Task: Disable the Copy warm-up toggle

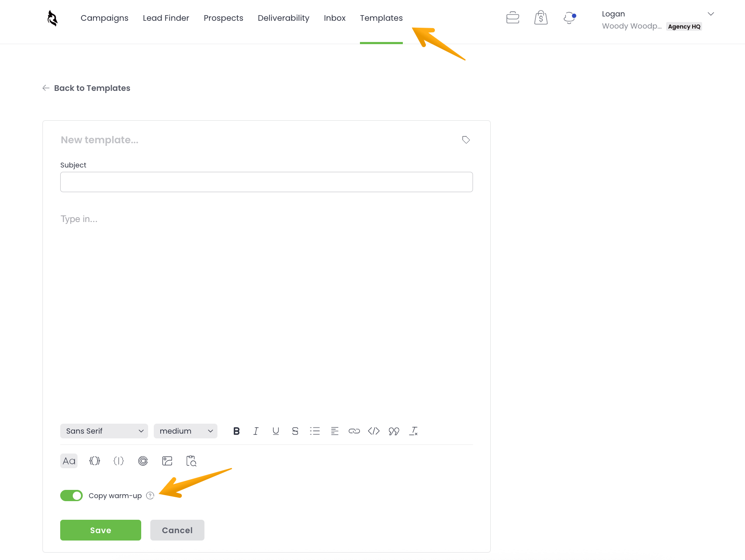Action: (71, 496)
